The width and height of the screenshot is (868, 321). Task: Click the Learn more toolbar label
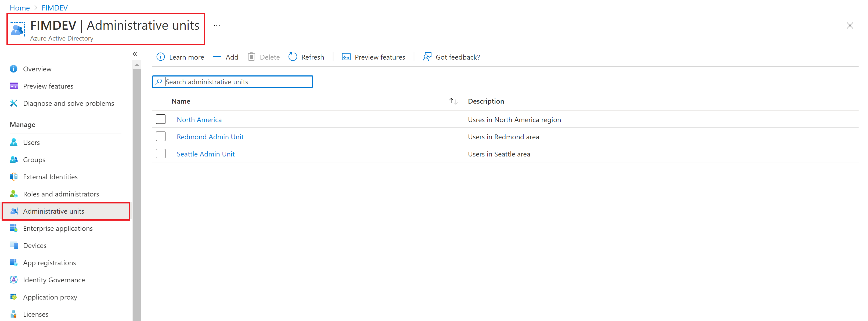pyautogui.click(x=186, y=57)
